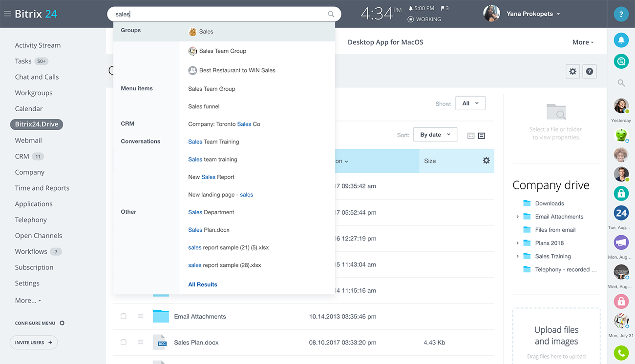Click the search magnifier icon in search field
The width and height of the screenshot is (635, 364).
coord(331,14)
